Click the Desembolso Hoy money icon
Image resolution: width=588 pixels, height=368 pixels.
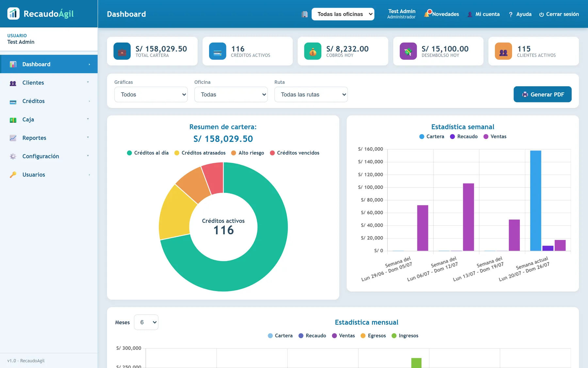(408, 51)
